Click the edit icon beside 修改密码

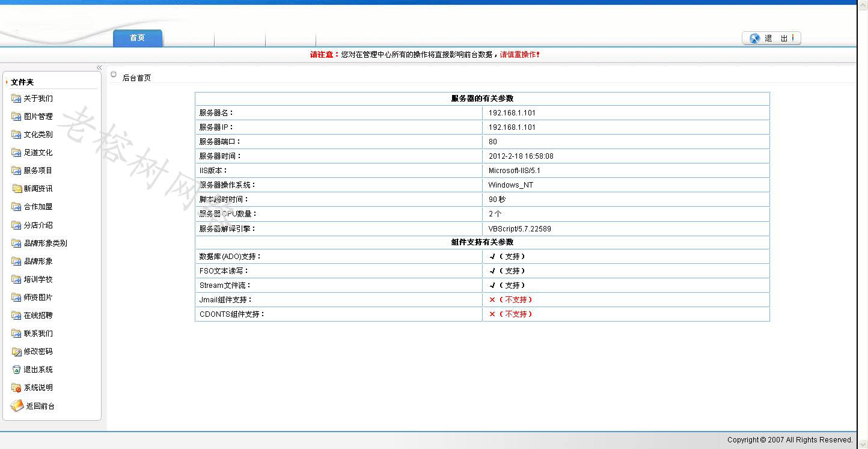pyautogui.click(x=16, y=352)
